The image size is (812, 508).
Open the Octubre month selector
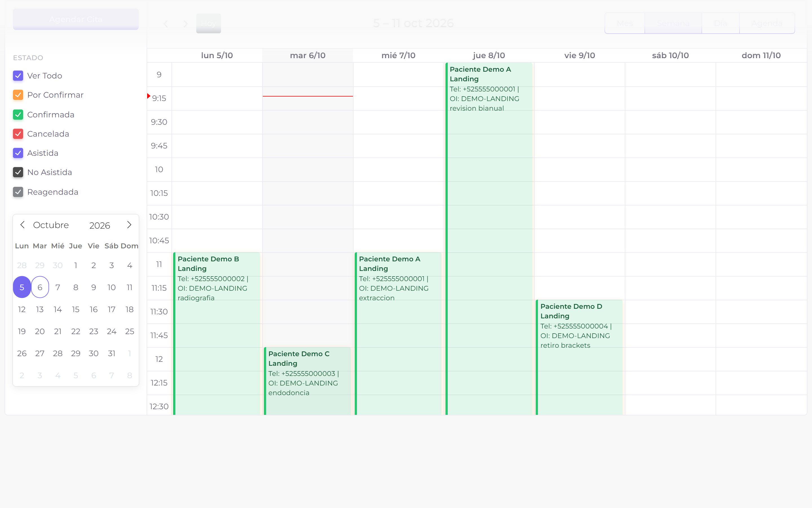(x=51, y=225)
